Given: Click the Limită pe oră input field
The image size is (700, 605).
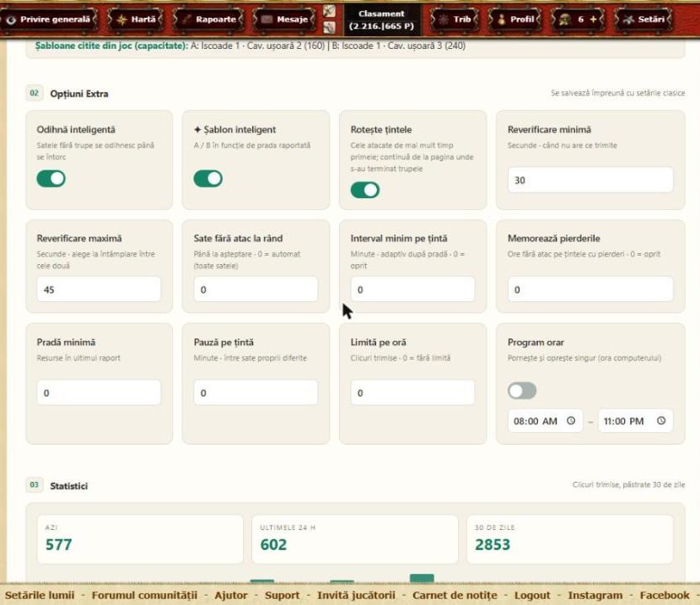Looking at the screenshot, I should click(x=413, y=392).
